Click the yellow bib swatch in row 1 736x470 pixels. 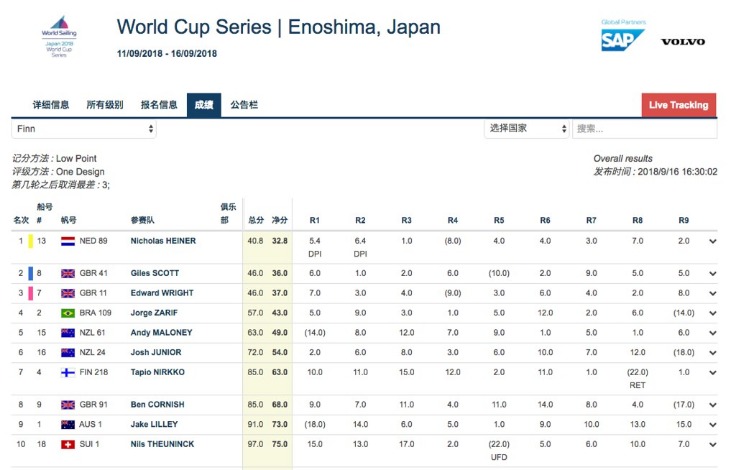[31, 241]
